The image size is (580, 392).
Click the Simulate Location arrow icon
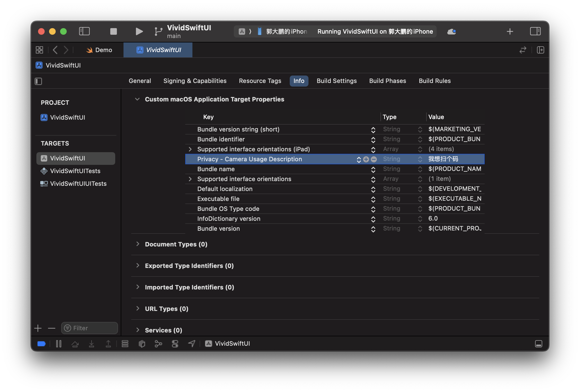pyautogui.click(x=192, y=344)
